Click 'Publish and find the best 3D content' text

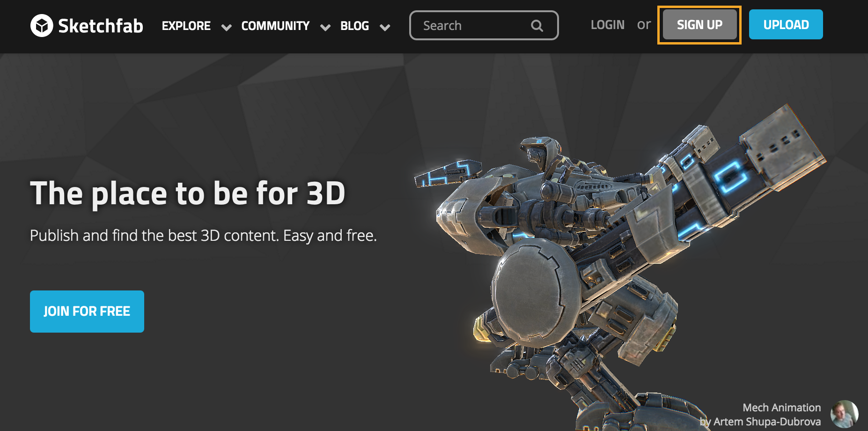tap(203, 236)
